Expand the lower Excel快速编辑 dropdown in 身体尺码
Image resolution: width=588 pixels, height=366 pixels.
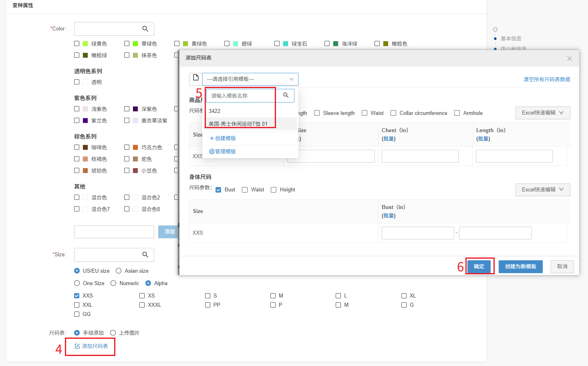542,190
